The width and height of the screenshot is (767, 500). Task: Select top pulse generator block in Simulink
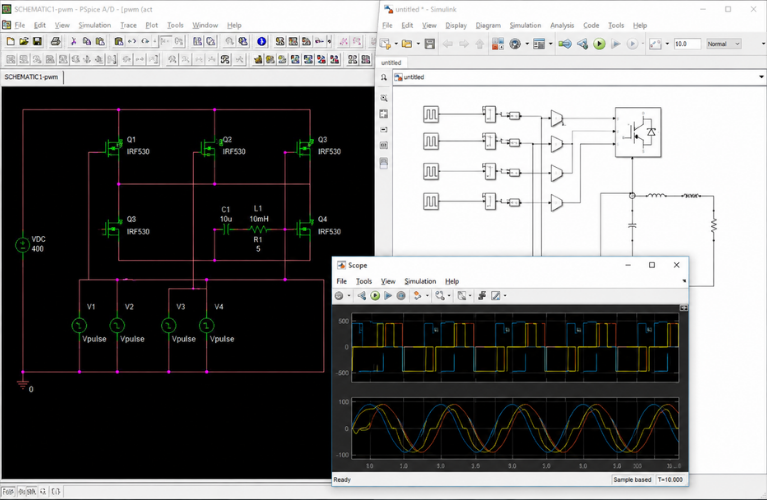point(430,114)
